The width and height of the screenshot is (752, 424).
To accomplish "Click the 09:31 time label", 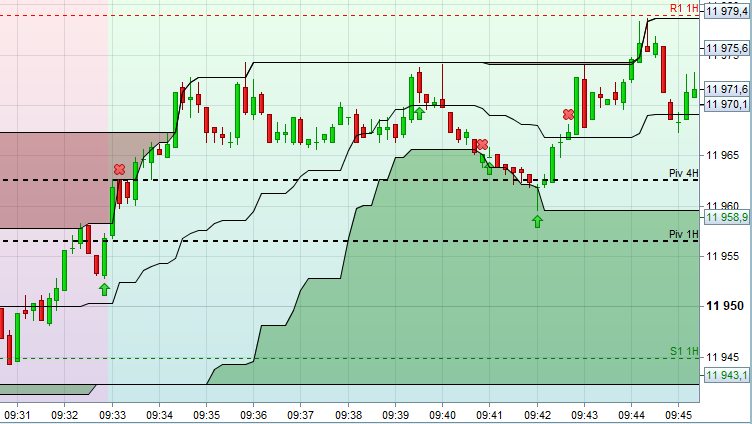I will pyautogui.click(x=17, y=415).
